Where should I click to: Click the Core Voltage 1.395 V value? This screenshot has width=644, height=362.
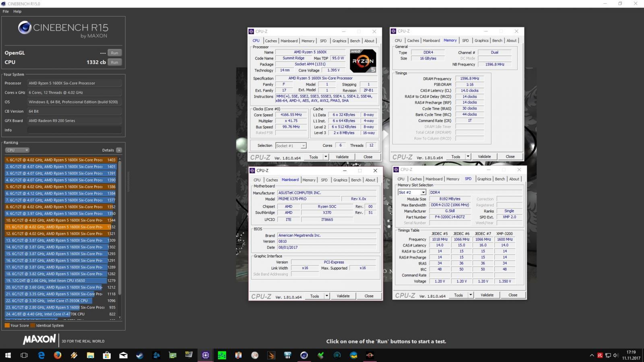334,70
